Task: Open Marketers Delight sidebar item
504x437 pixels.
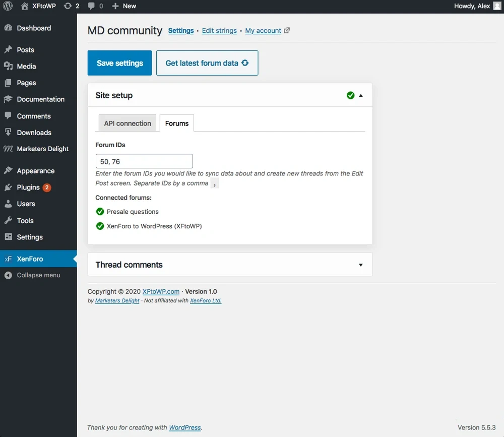Action: pos(42,149)
